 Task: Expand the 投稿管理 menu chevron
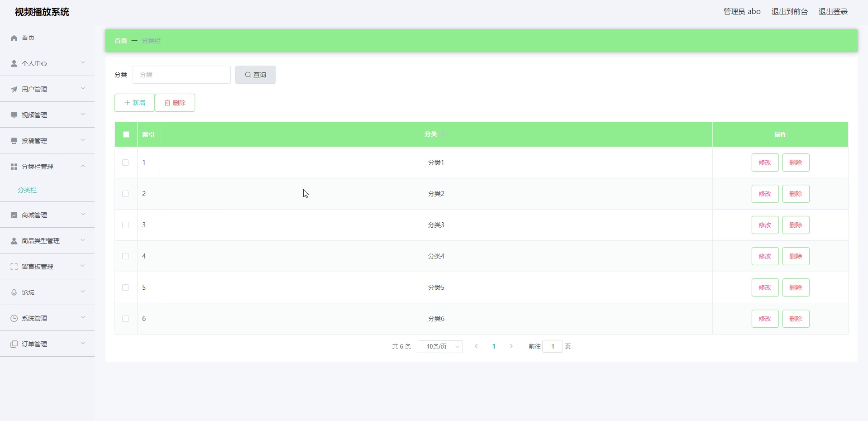[x=83, y=140]
